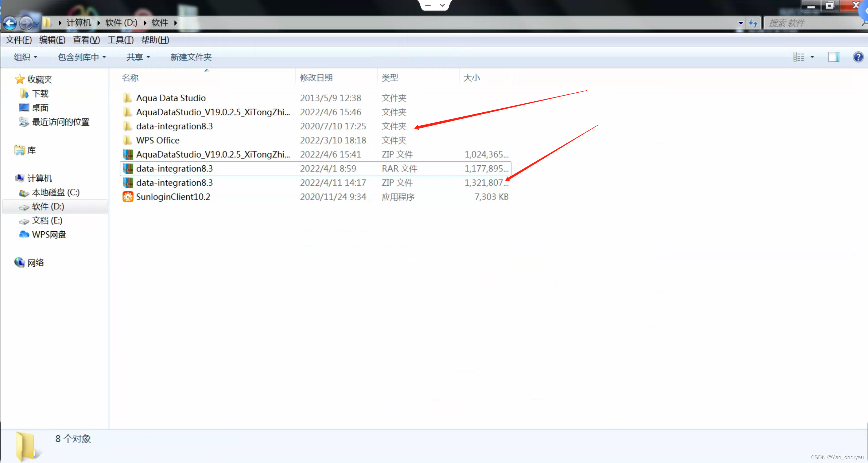Select 库 in navigation pane
Screen dimensions: 868x463
(x=31, y=150)
